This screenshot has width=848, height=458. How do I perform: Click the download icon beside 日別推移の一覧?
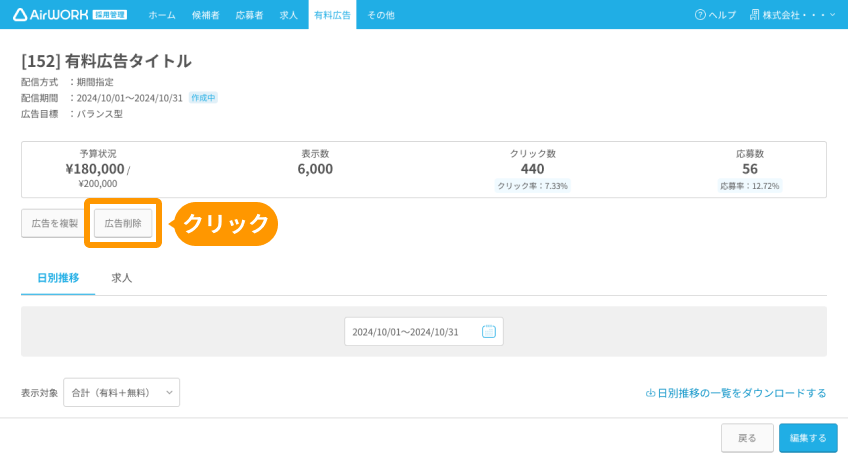click(650, 393)
